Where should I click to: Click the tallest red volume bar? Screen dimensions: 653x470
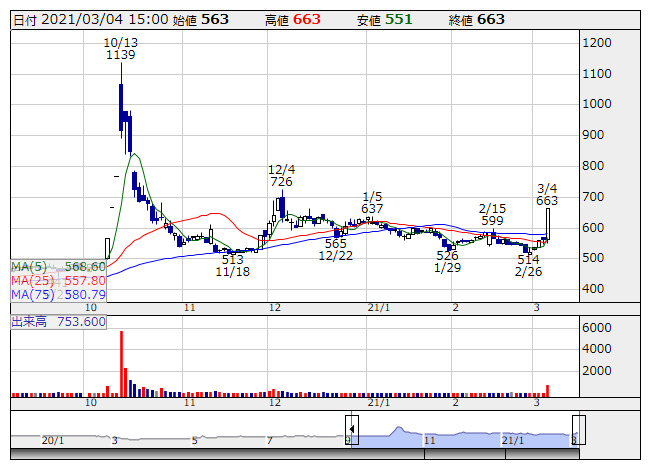coord(121,362)
